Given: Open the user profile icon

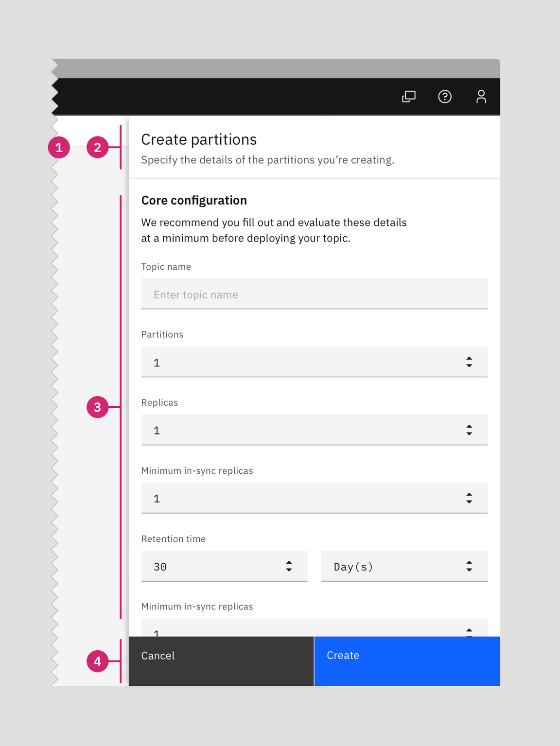Looking at the screenshot, I should (481, 97).
